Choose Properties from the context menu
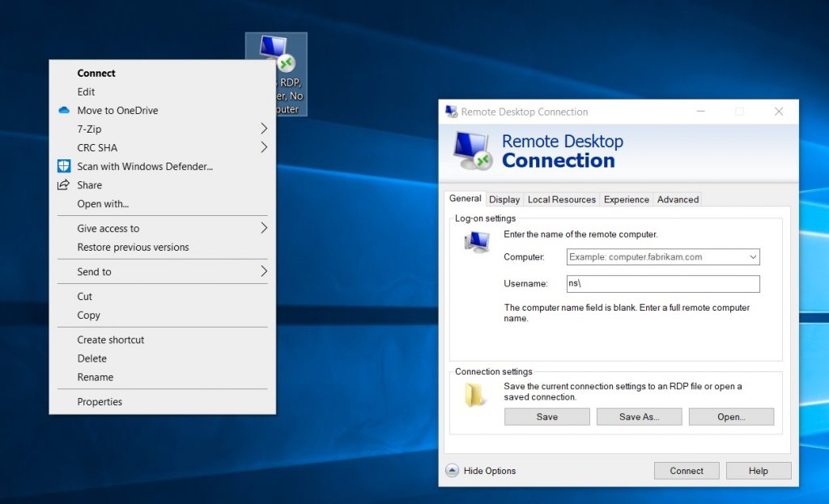 [100, 401]
